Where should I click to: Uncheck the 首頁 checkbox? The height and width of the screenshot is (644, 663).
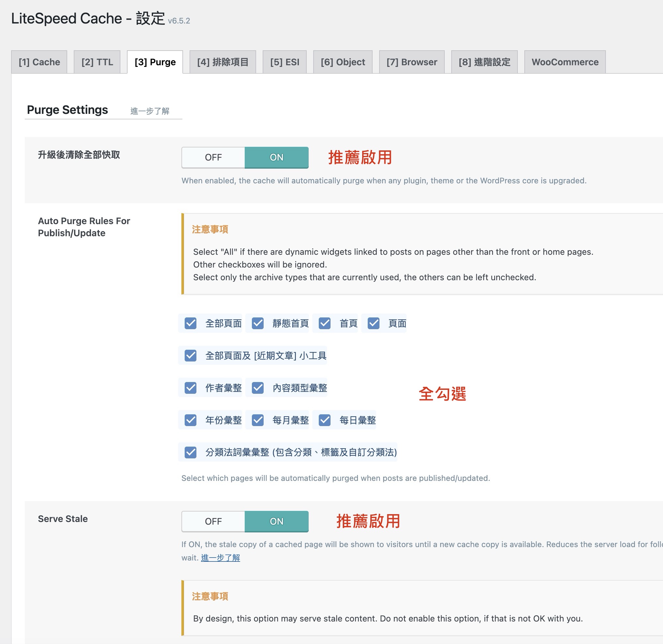click(325, 323)
